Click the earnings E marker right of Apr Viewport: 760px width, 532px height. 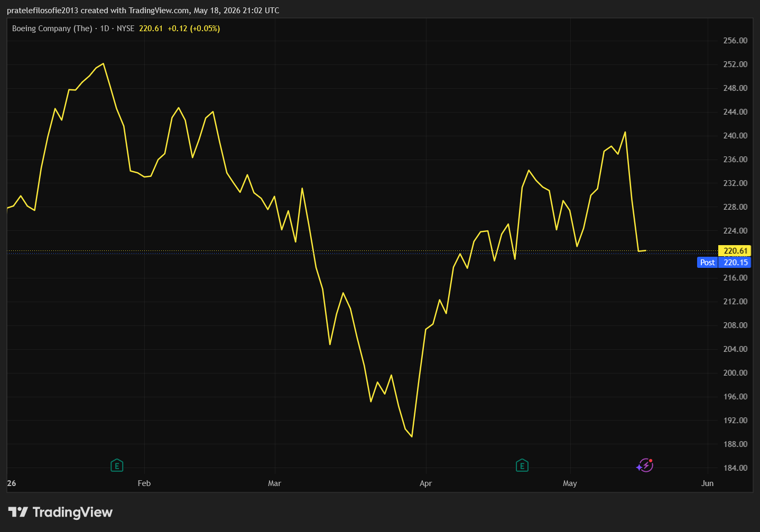click(522, 465)
